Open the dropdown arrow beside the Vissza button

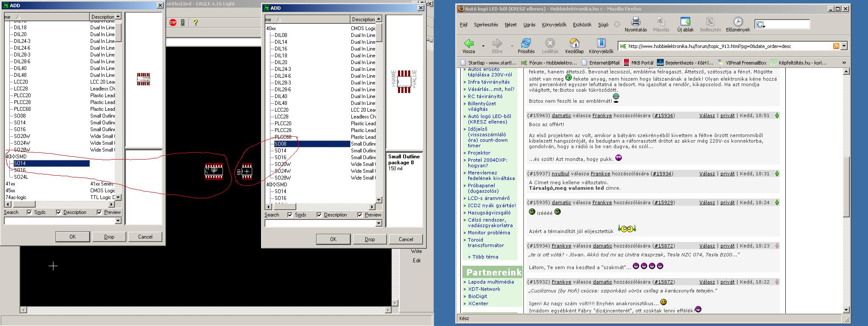click(x=483, y=46)
